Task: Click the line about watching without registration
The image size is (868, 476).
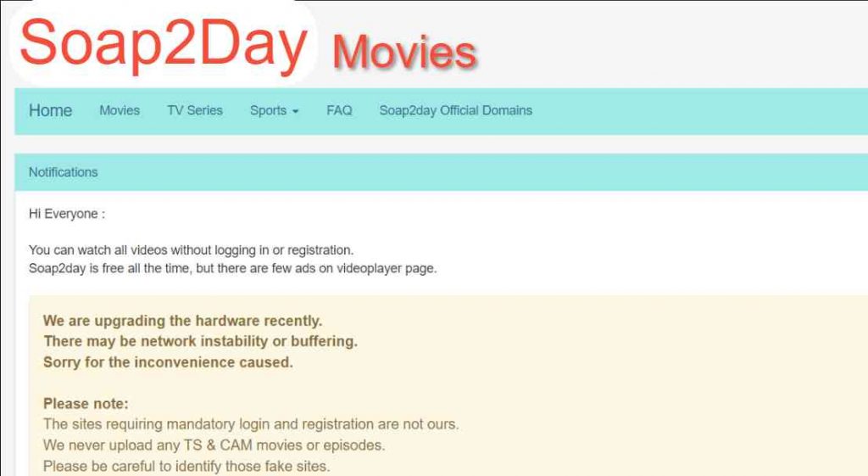Action: 191,250
